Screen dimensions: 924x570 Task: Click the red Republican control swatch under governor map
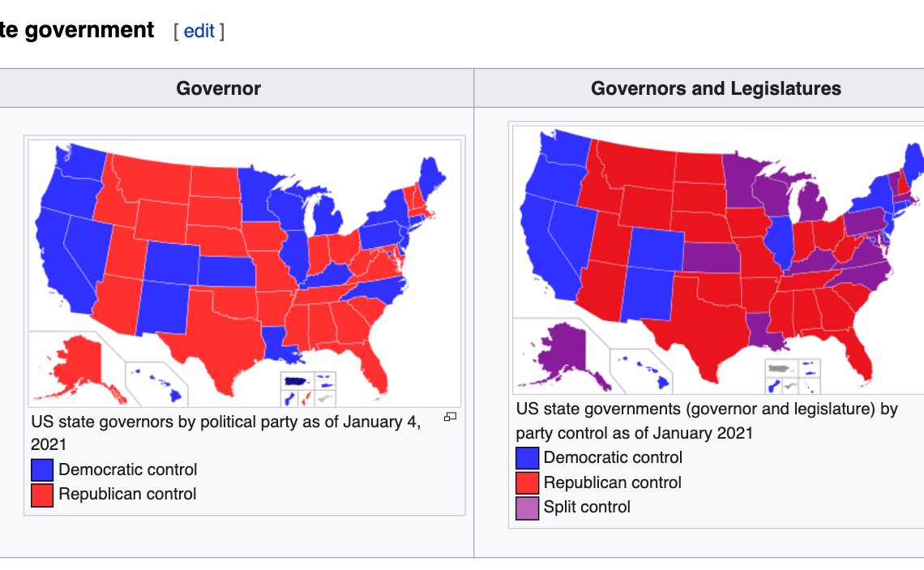tap(42, 495)
